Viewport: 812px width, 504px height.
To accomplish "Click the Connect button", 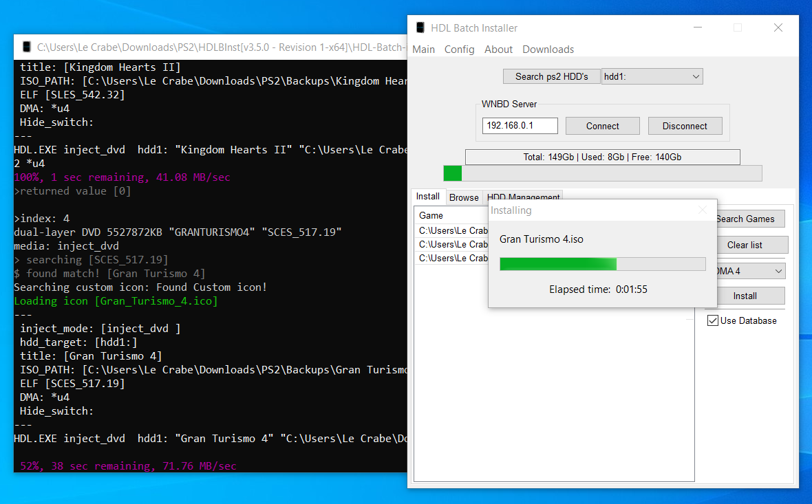I will coord(602,126).
